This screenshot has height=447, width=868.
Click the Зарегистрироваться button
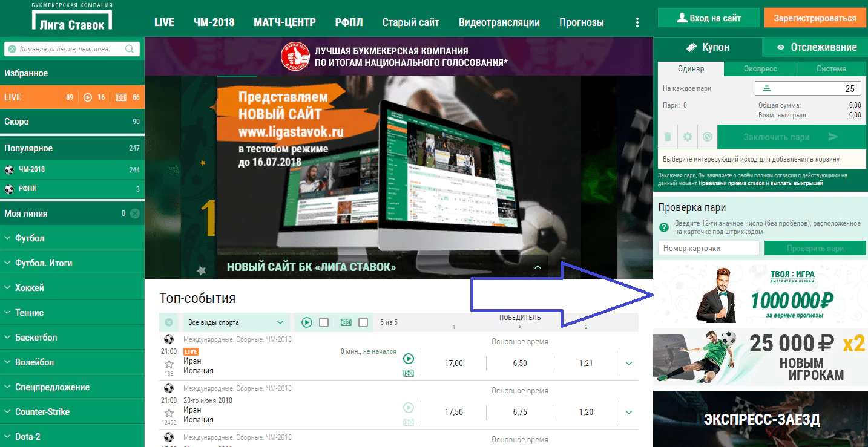pos(814,18)
